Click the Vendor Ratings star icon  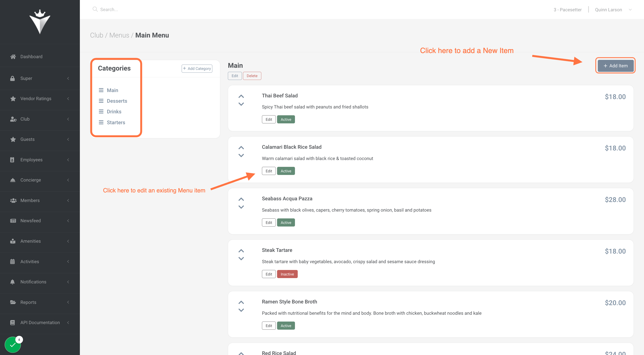coord(13,99)
